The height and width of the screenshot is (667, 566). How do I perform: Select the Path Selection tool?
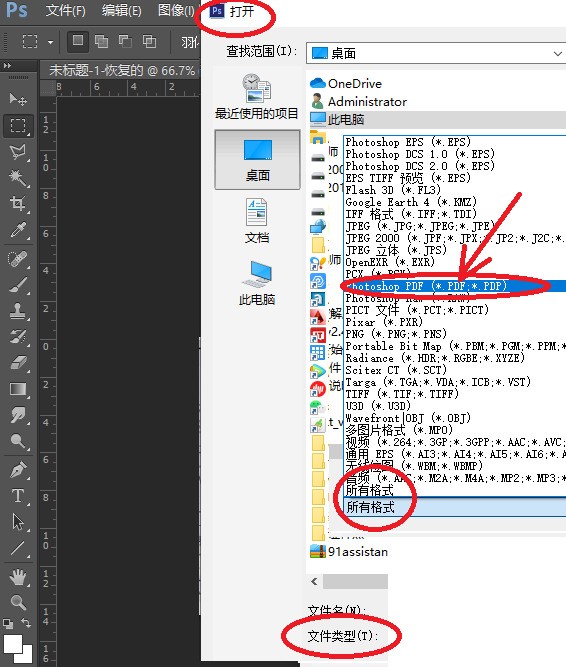tap(17, 522)
